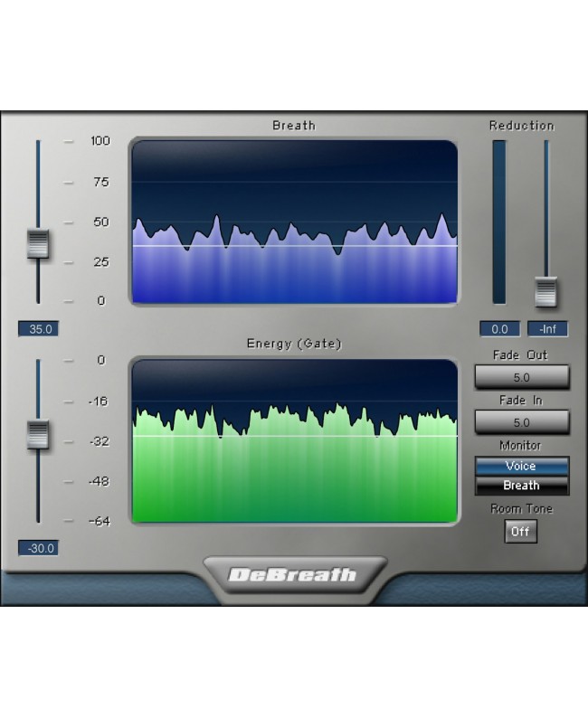The height and width of the screenshot is (718, 588).
Task: Click the Reduction slider handle
Action: [545, 291]
